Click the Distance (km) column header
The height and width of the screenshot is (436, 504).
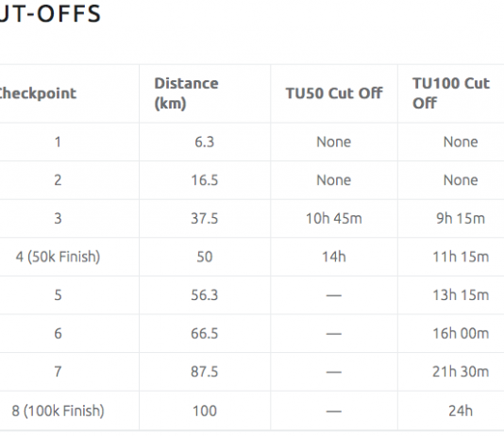(x=187, y=93)
